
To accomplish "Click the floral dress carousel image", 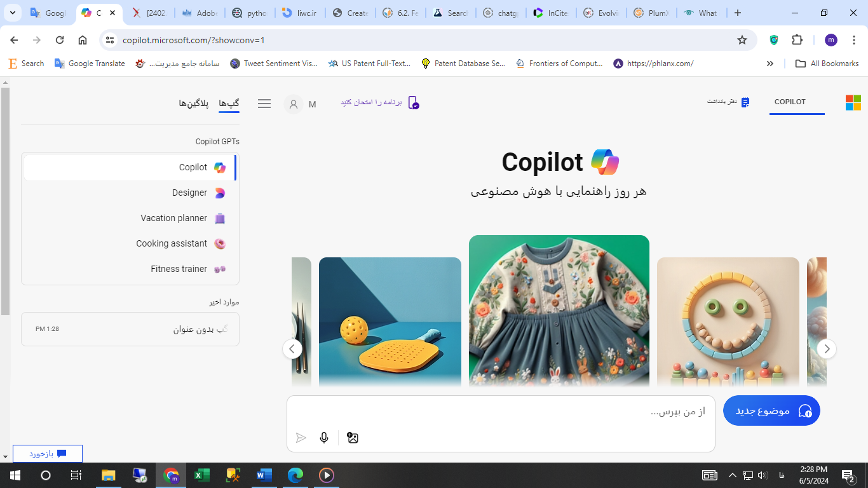I will (559, 311).
